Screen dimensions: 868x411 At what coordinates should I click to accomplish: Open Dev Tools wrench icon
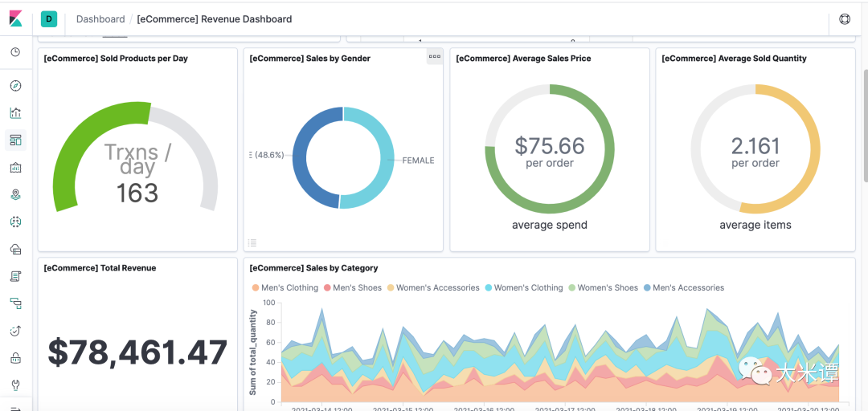[15, 385]
